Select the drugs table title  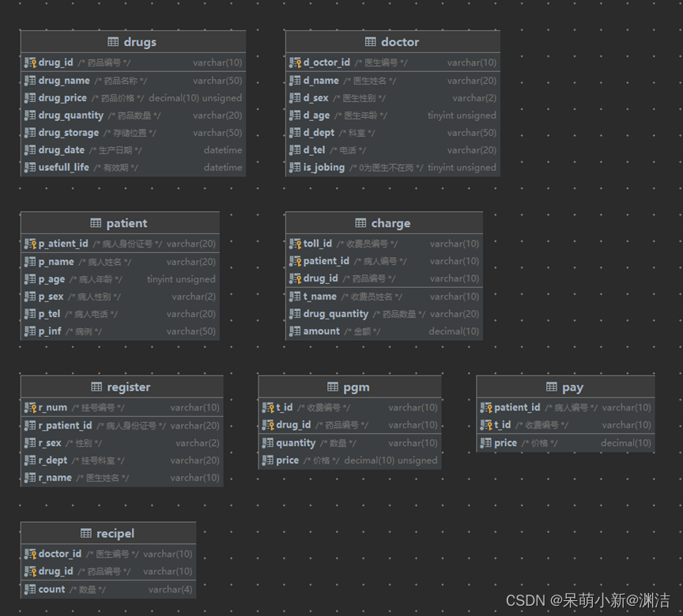(x=140, y=42)
